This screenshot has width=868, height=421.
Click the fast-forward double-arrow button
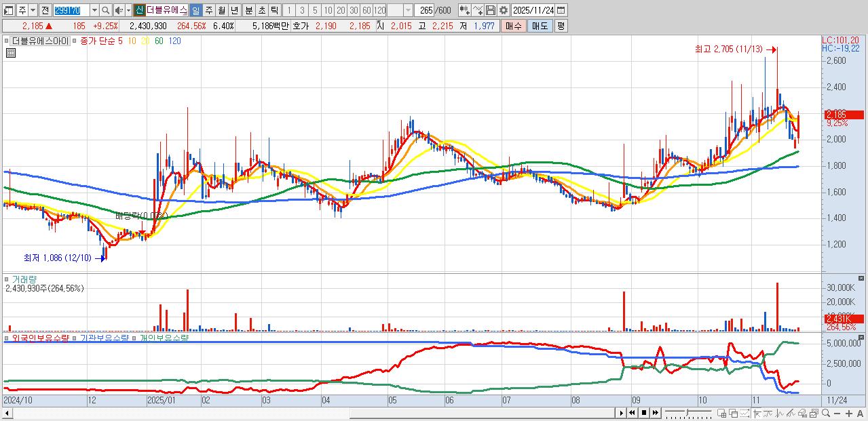pyautogui.click(x=655, y=413)
